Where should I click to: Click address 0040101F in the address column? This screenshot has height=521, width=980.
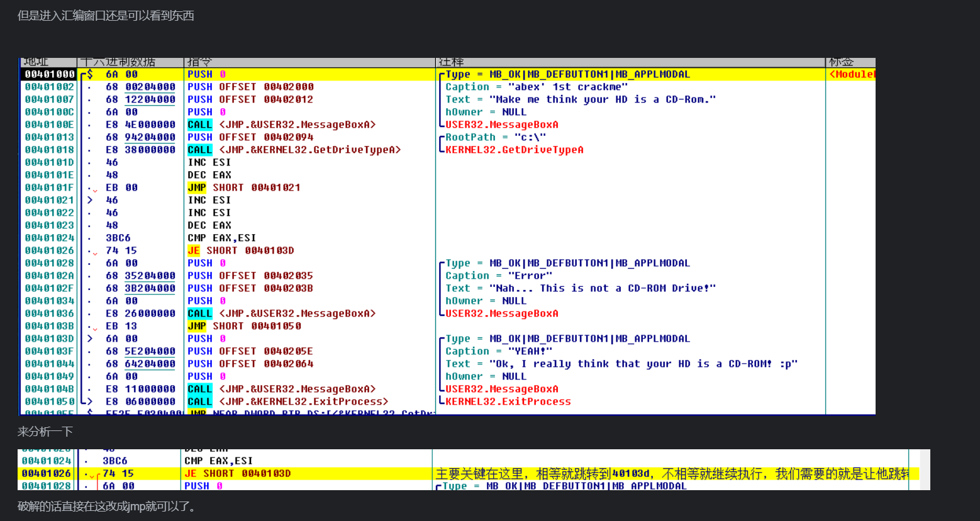coord(50,188)
